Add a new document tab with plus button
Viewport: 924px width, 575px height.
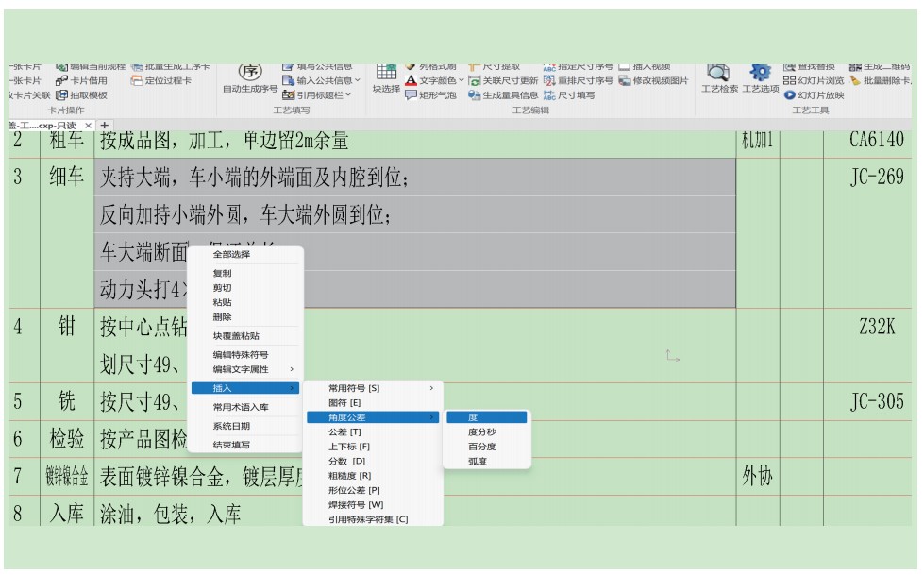pyautogui.click(x=105, y=126)
